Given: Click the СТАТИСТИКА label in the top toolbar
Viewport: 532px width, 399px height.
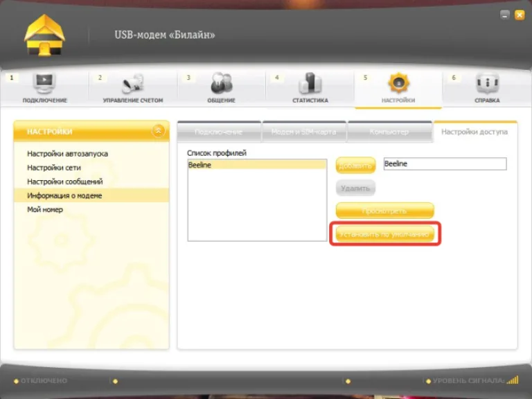Looking at the screenshot, I should pyautogui.click(x=310, y=100).
